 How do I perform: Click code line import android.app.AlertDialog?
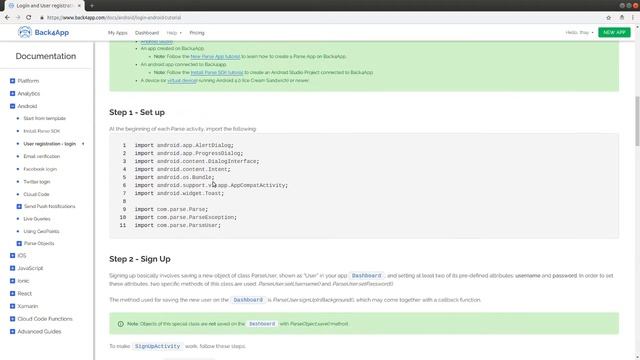click(x=184, y=145)
